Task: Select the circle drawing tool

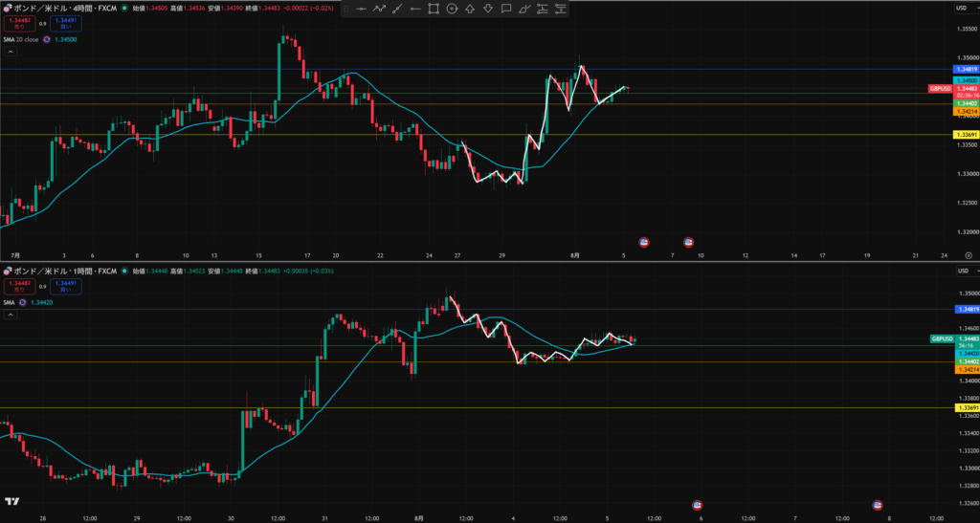Action: coord(452,9)
